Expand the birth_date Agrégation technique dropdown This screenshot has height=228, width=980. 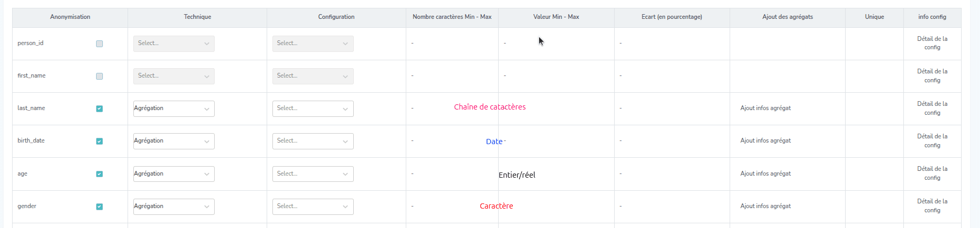(174, 141)
